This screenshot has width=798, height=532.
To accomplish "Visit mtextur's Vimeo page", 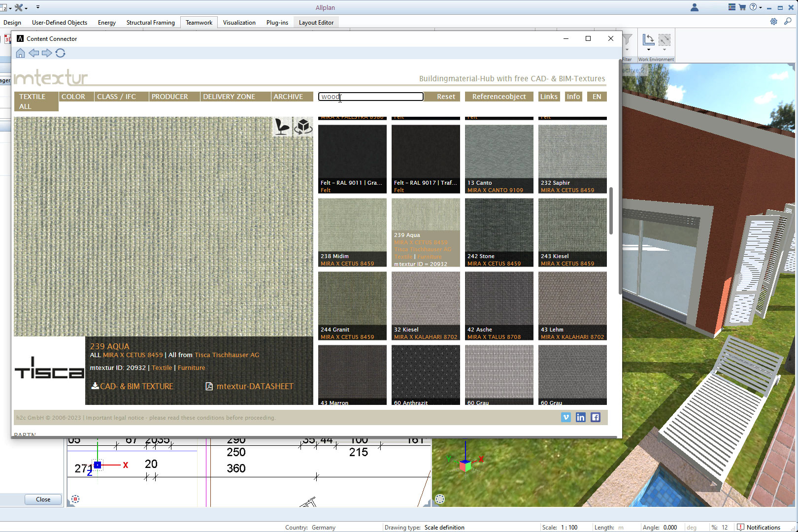I will (x=565, y=417).
